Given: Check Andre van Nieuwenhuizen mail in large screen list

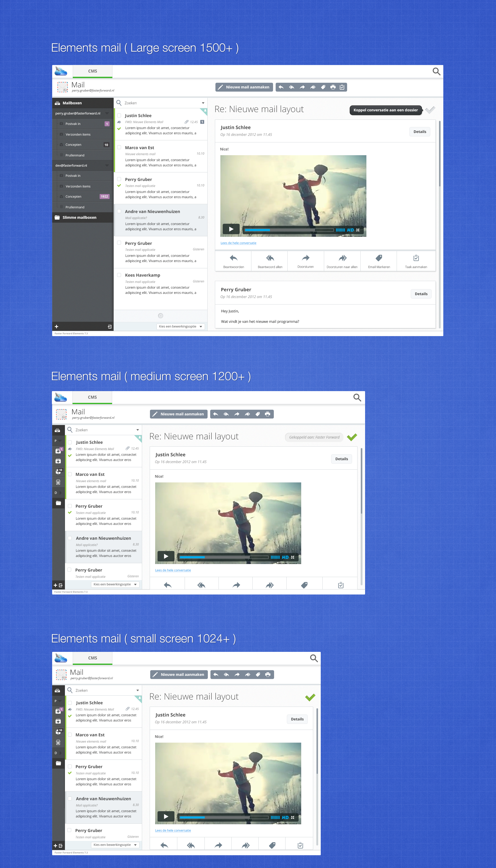Looking at the screenshot, I should pyautogui.click(x=119, y=211).
